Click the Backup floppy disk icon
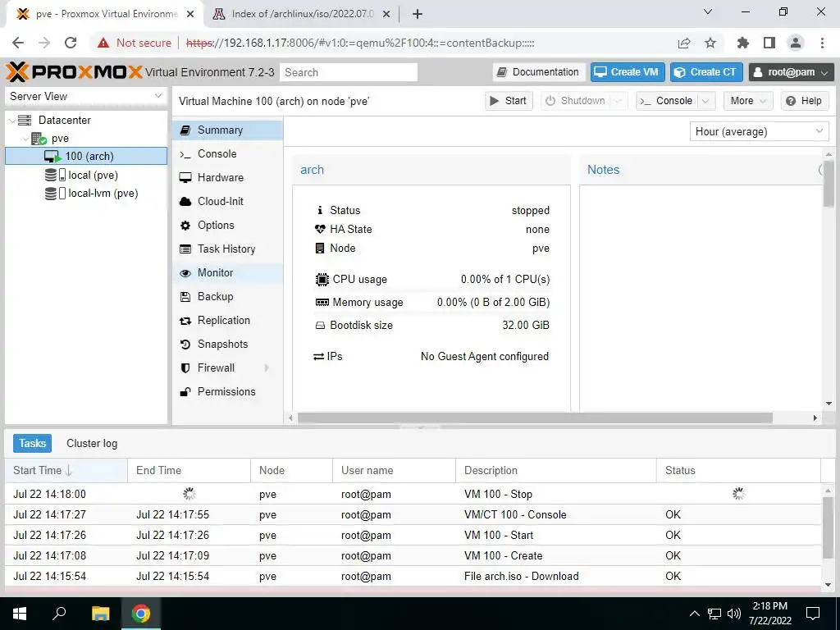Viewport: 840px width, 630px height. 185,297
